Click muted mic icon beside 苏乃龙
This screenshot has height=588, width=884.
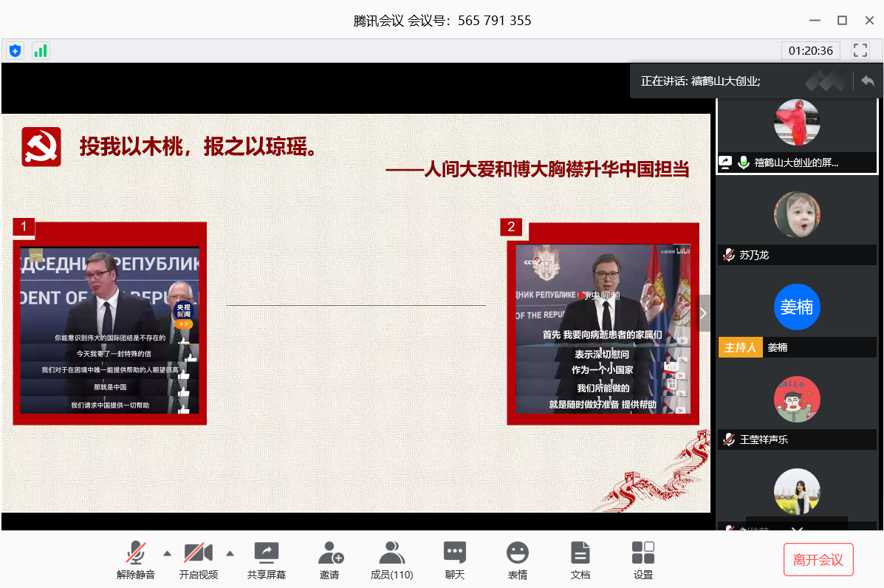(729, 255)
